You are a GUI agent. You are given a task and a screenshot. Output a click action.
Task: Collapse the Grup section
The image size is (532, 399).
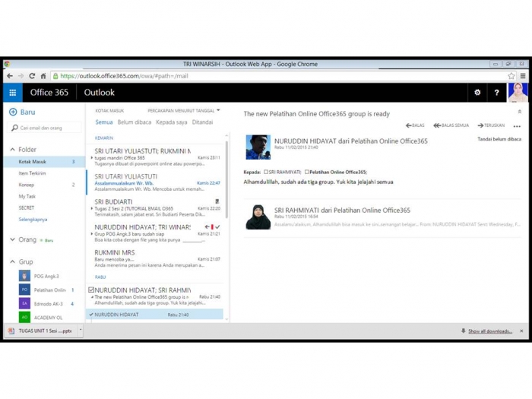(13, 262)
